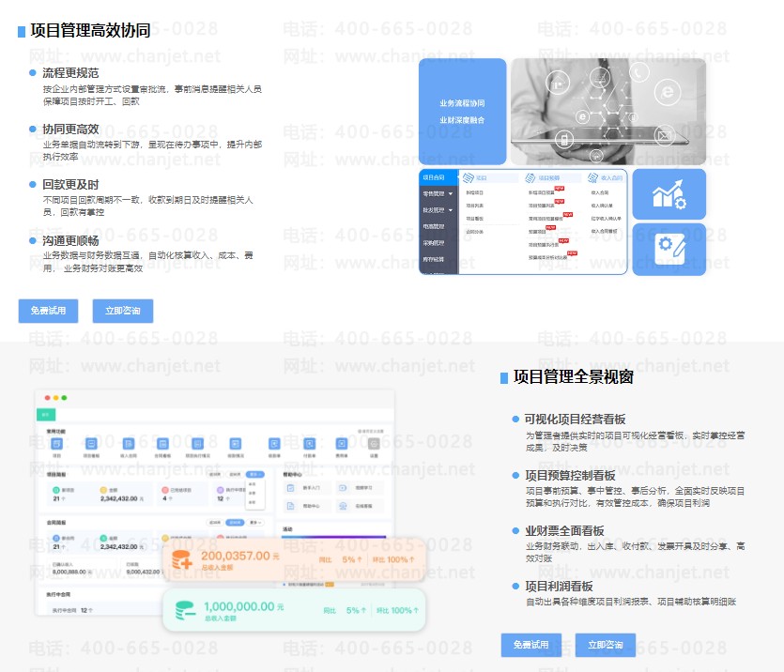Click the orange coin stack plus icon
This screenshot has height=672, width=784.
click(182, 559)
